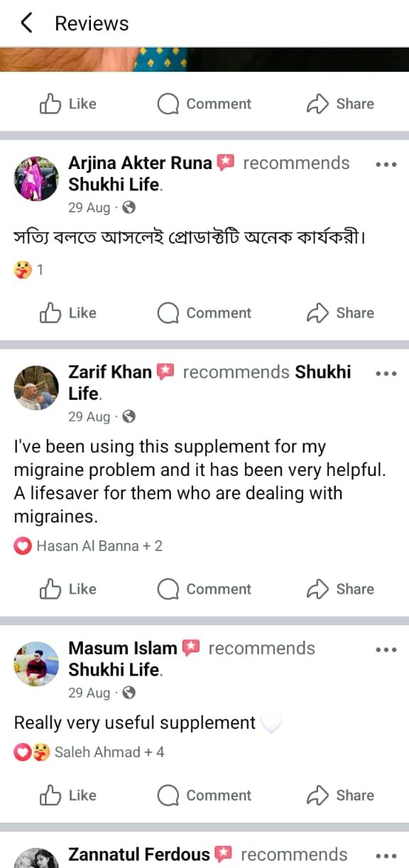Like the topmost post on screen
Image resolution: width=409 pixels, height=868 pixels.
coord(67,104)
